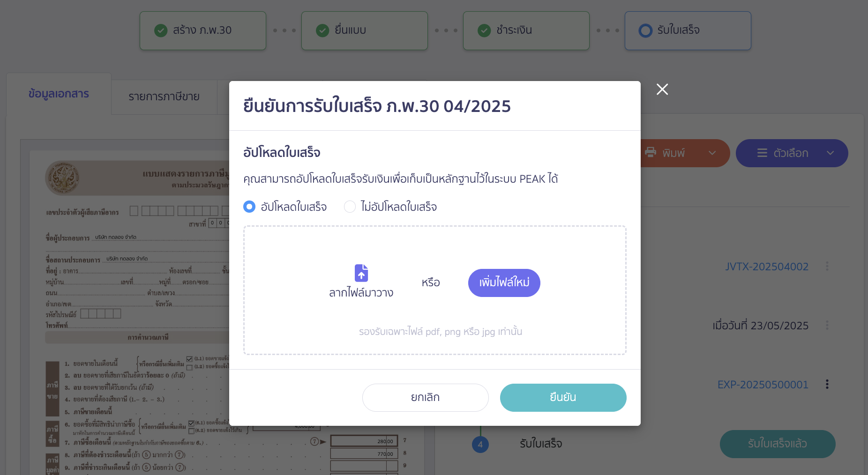Open kebab menu next to JVTX-202504002
Image resolution: width=868 pixels, height=475 pixels.
(x=828, y=266)
